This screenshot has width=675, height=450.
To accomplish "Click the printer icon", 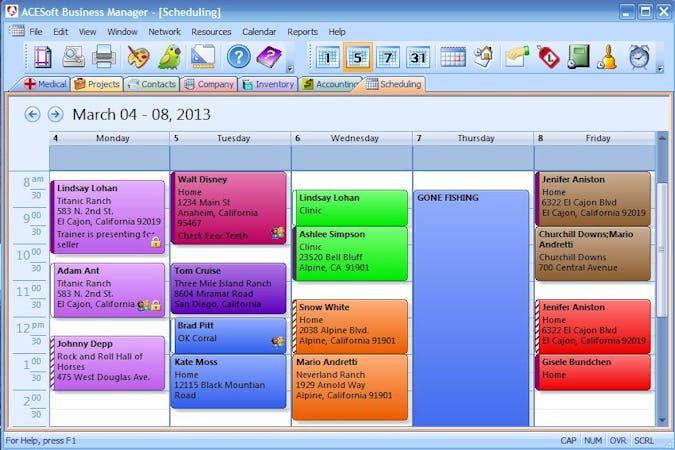I will [104, 57].
